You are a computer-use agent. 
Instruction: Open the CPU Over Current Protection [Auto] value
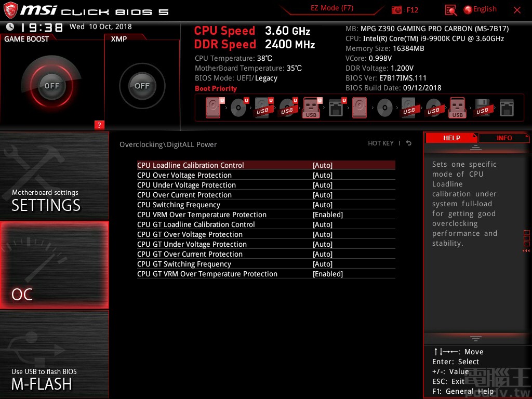(x=322, y=195)
